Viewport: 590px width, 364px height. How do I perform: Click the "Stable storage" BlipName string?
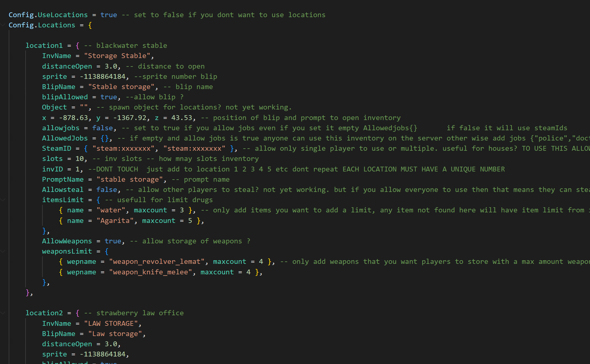point(121,87)
